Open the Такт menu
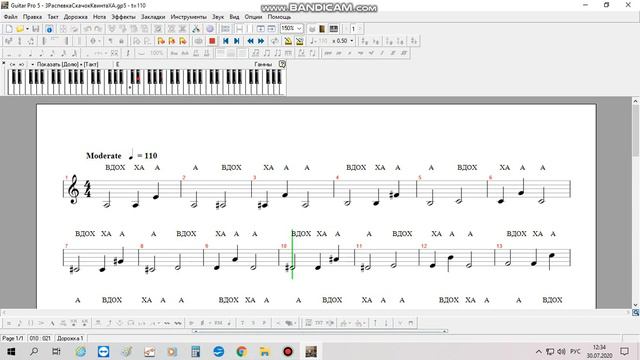This screenshot has width=640, height=360. click(x=53, y=17)
